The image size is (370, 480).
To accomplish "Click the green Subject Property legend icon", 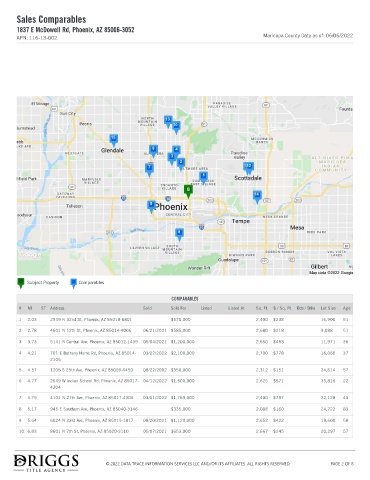I will 21,283.
